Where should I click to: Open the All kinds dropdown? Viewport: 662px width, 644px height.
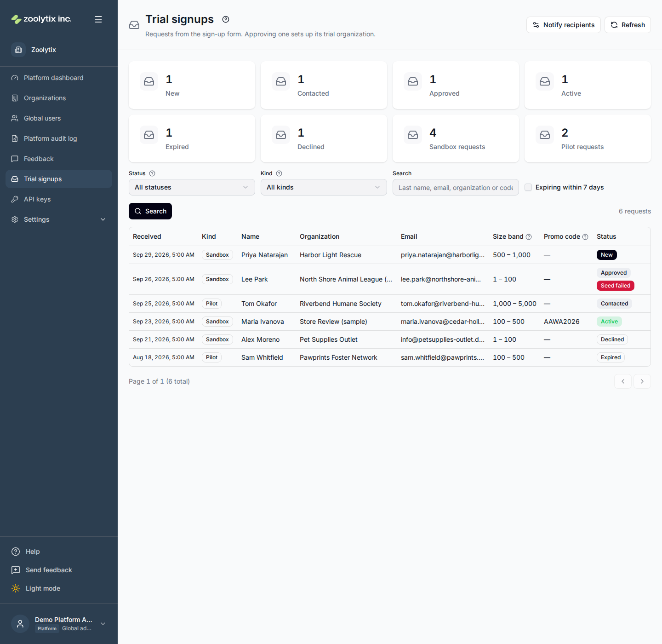[x=324, y=187]
